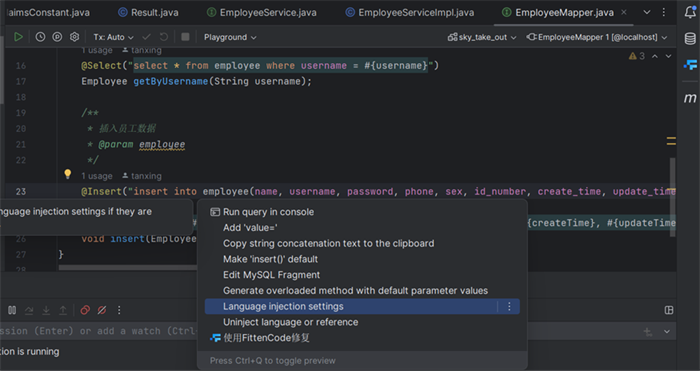Viewport: 700px width, 371px height.
Task: Click the view breakpoints red icon
Action: [85, 310]
